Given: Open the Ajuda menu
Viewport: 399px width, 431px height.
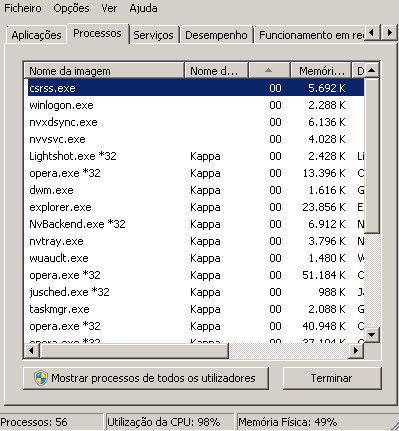Looking at the screenshot, I should tap(143, 8).
